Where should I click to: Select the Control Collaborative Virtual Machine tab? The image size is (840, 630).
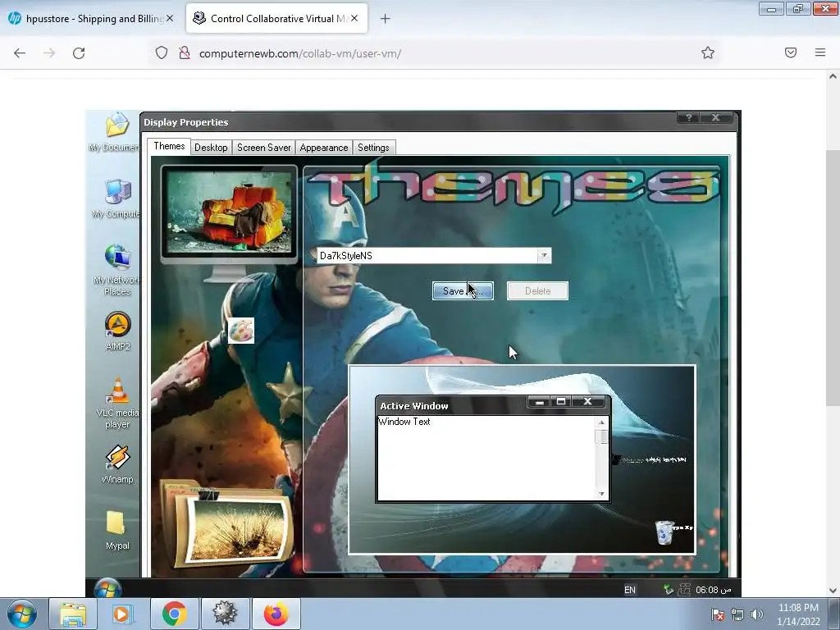pos(276,19)
